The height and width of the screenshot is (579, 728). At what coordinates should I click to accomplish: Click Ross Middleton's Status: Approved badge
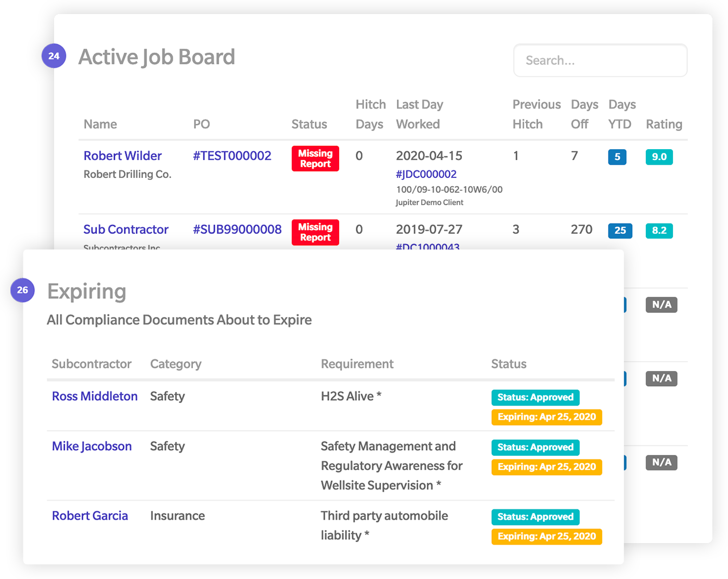point(535,398)
